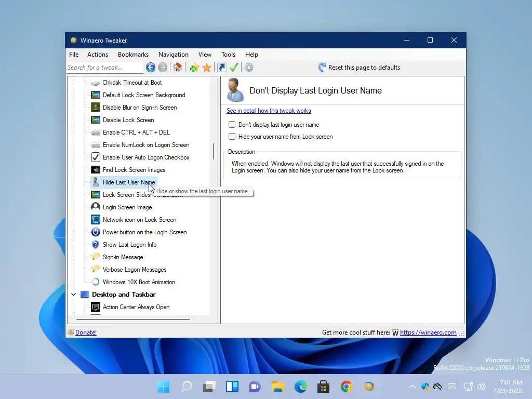Click the Windows 10X Boot Animation ring icon
This screenshot has width=532, height=399.
pyautogui.click(x=96, y=282)
